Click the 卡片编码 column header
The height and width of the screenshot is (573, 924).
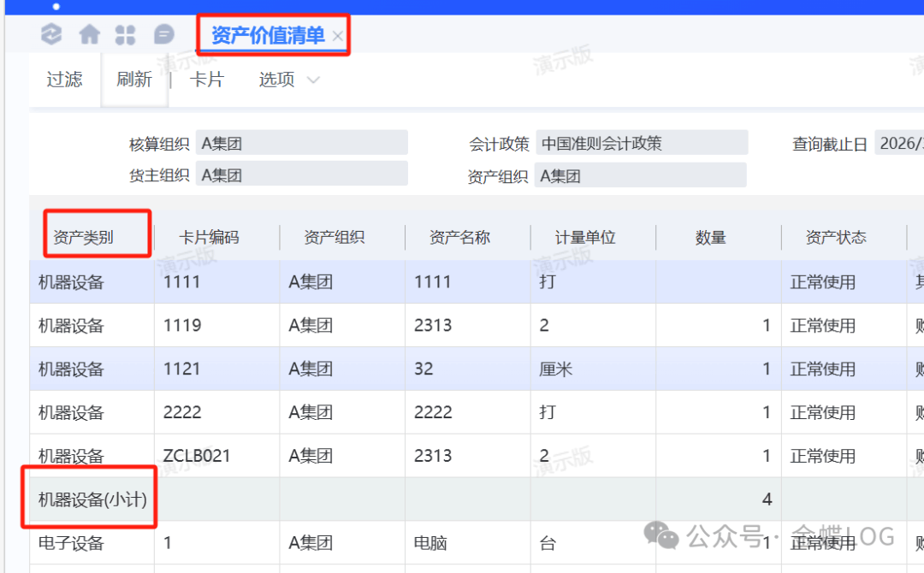coord(209,238)
